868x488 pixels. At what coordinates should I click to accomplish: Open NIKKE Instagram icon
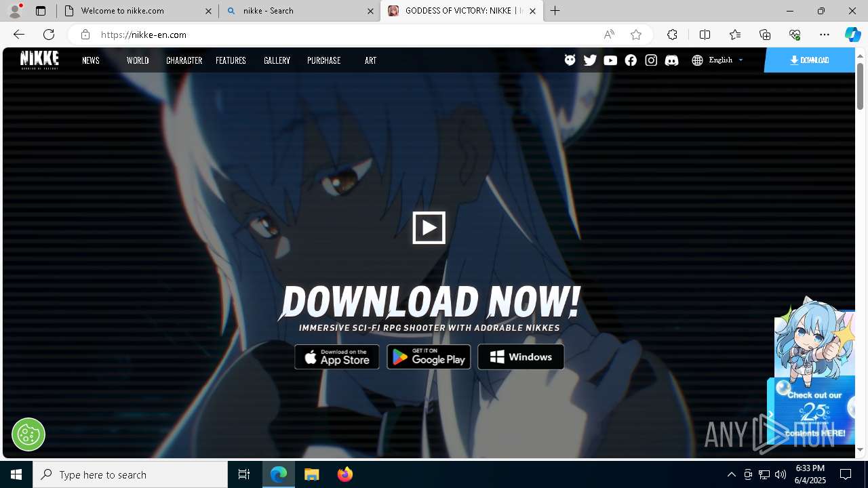651,60
